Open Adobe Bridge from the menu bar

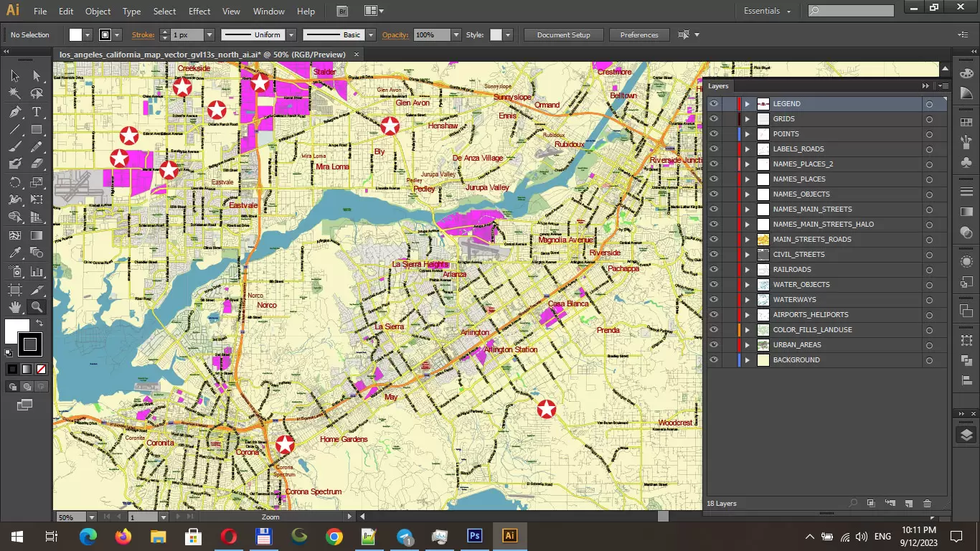tap(342, 11)
